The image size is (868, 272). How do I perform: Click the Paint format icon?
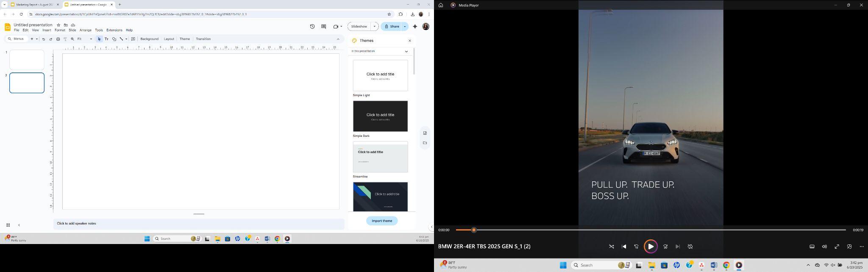tap(65, 39)
